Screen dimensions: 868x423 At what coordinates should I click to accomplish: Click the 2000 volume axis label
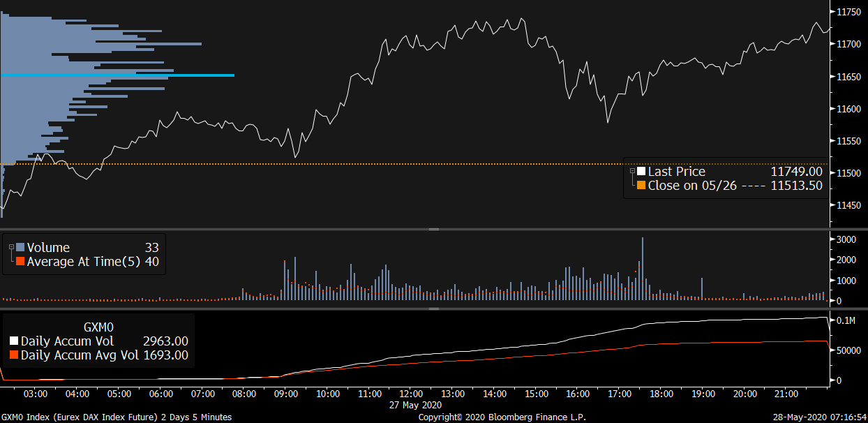tap(846, 260)
